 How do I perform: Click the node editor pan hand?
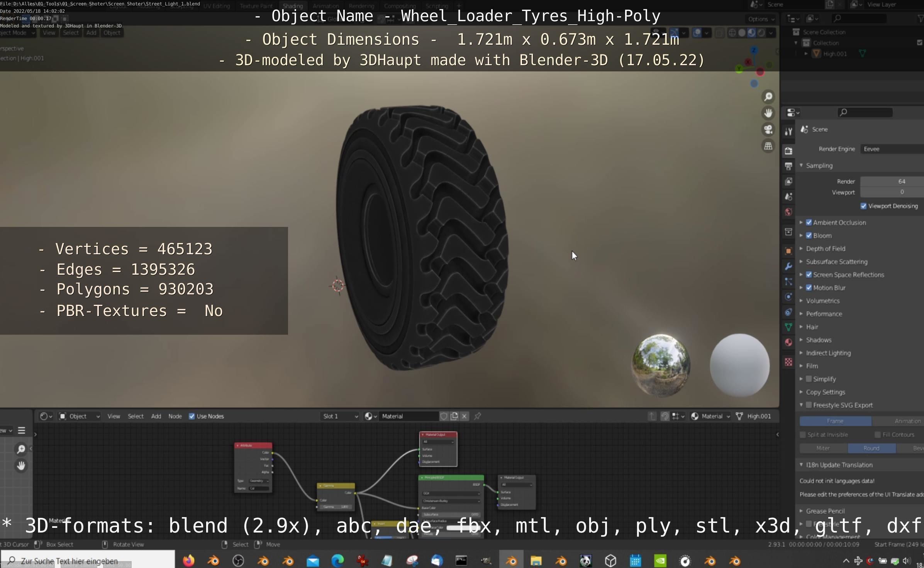click(21, 466)
